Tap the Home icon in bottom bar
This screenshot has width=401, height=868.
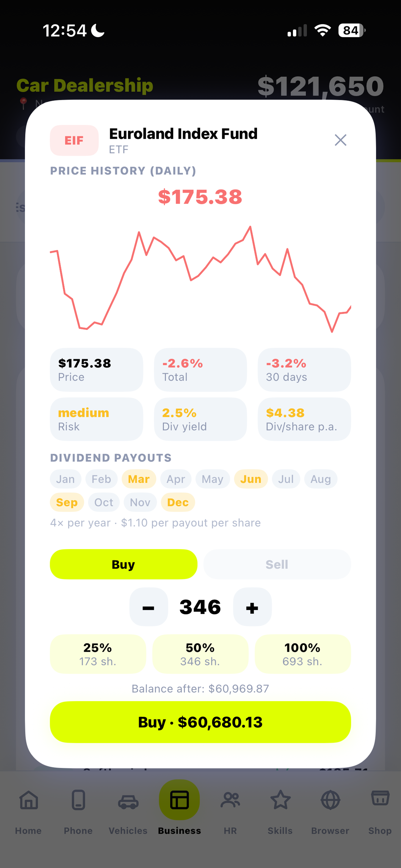click(29, 800)
